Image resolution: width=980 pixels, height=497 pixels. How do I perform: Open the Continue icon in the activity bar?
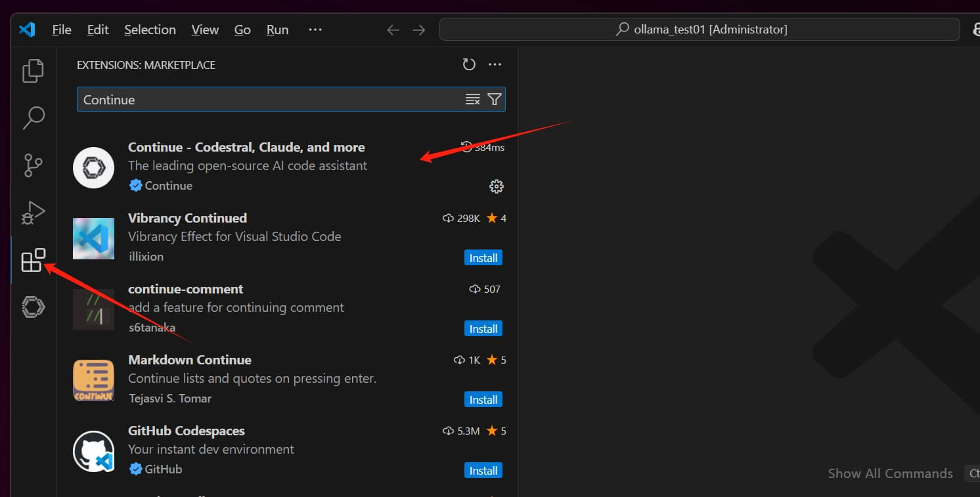tap(33, 307)
